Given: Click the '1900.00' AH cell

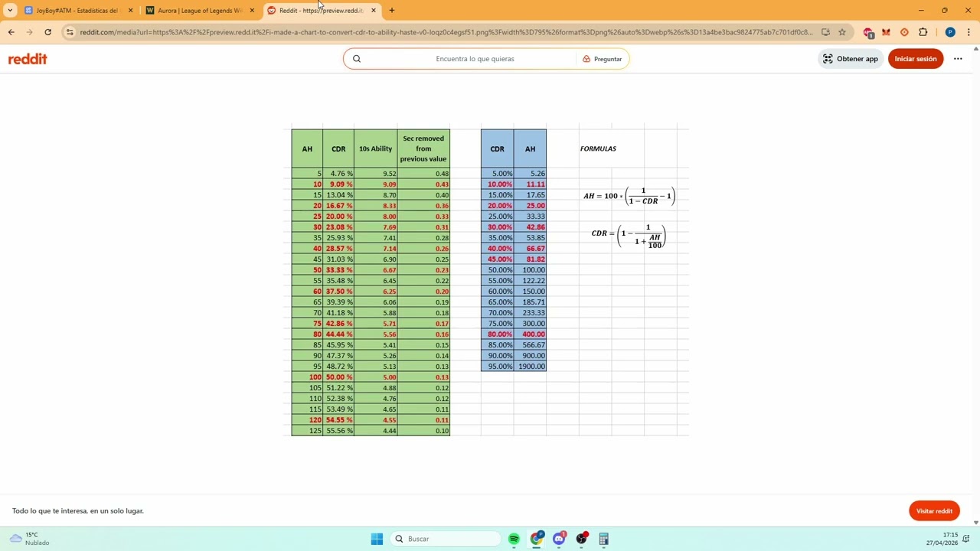Looking at the screenshot, I should (x=530, y=367).
